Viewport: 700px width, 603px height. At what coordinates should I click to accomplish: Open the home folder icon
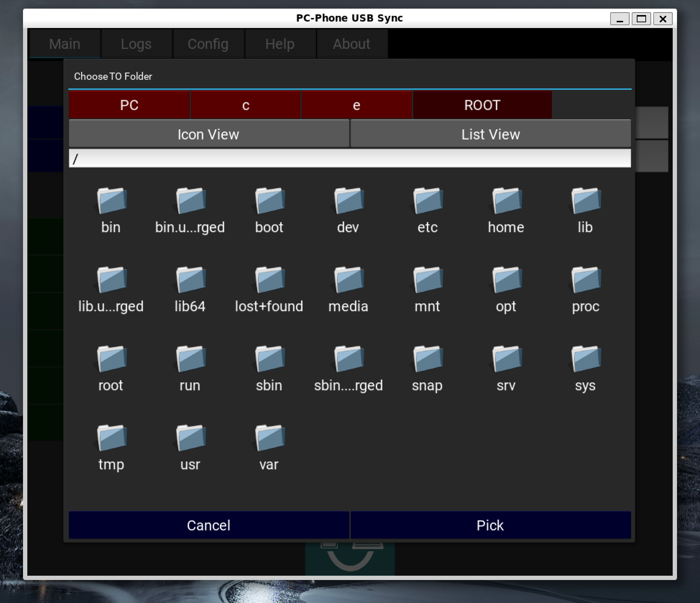click(506, 201)
